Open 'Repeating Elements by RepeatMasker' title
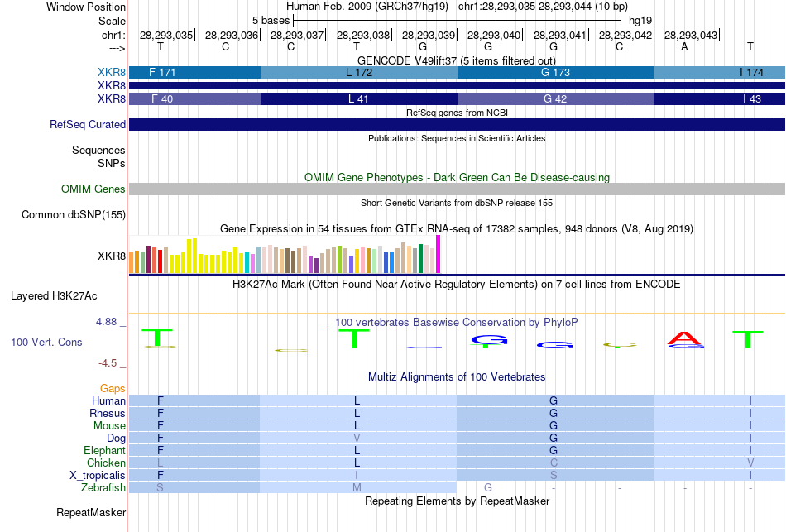786x532 pixels. coord(457,501)
